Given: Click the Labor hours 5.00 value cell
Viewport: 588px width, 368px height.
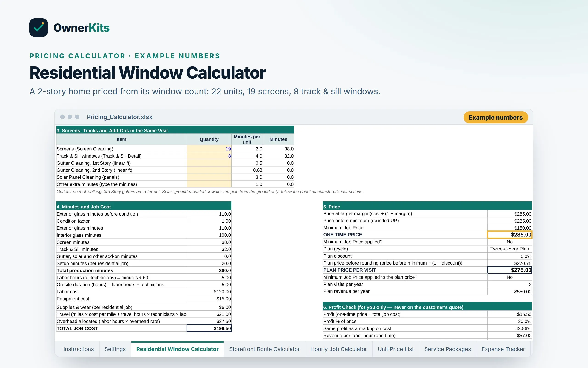Looking at the screenshot, I should (x=209, y=277).
